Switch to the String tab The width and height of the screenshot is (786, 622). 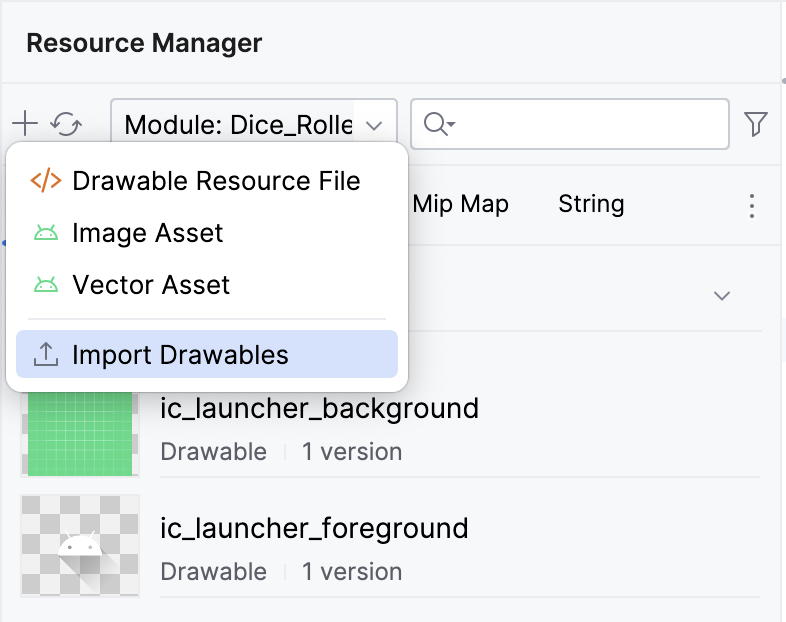coord(591,204)
